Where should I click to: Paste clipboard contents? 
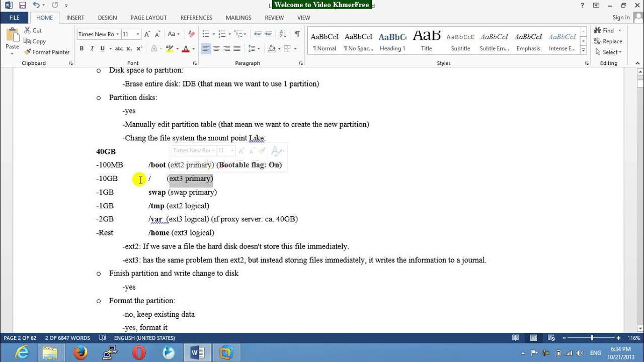pos(12,39)
